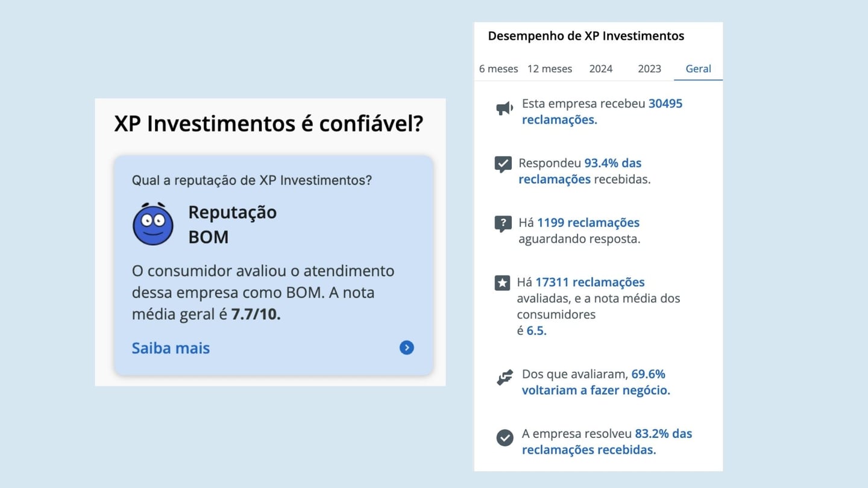Open the 12 meses performance tab
The height and width of the screenshot is (488, 868).
tap(549, 69)
